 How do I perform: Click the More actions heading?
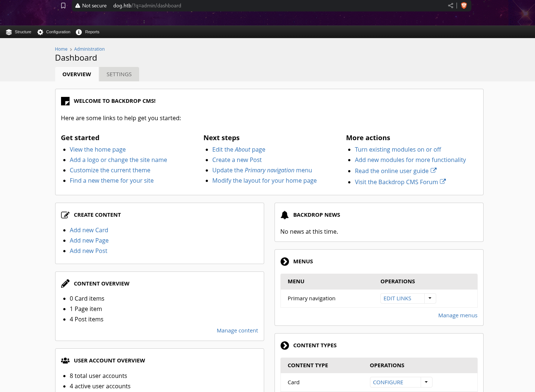[368, 138]
